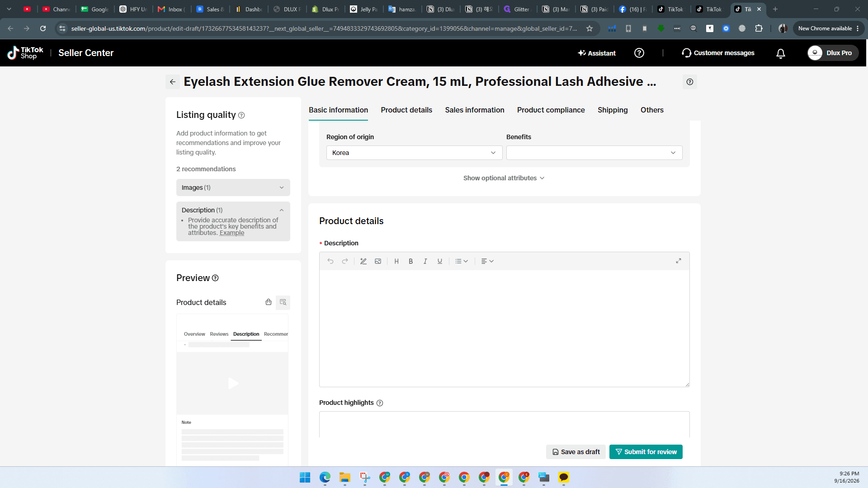Screen dimensions: 868x488
Task: Open Customer messages
Action: (718, 53)
